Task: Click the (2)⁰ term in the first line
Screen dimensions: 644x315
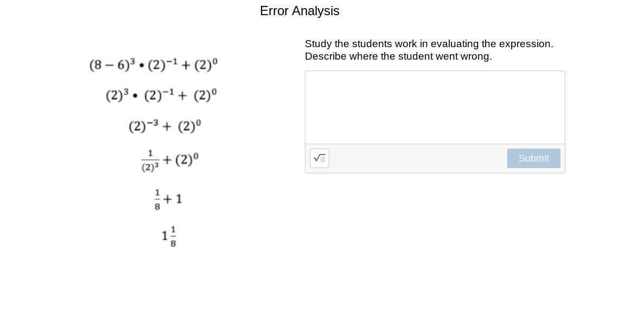Action: [x=206, y=65]
